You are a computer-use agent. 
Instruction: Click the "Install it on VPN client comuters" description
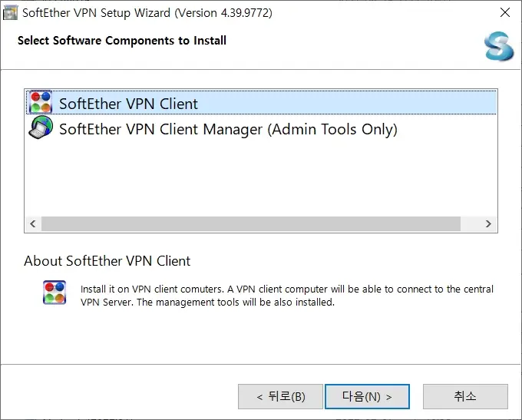[287, 296]
